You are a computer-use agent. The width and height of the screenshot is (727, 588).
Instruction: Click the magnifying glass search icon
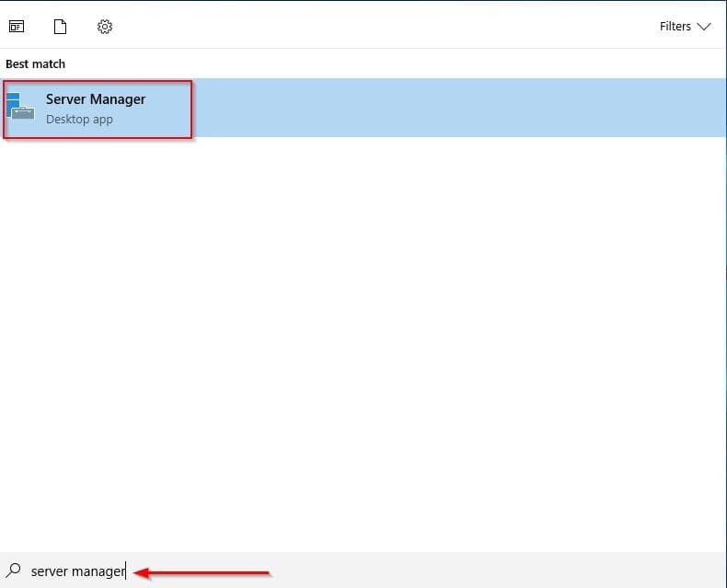pyautogui.click(x=14, y=571)
